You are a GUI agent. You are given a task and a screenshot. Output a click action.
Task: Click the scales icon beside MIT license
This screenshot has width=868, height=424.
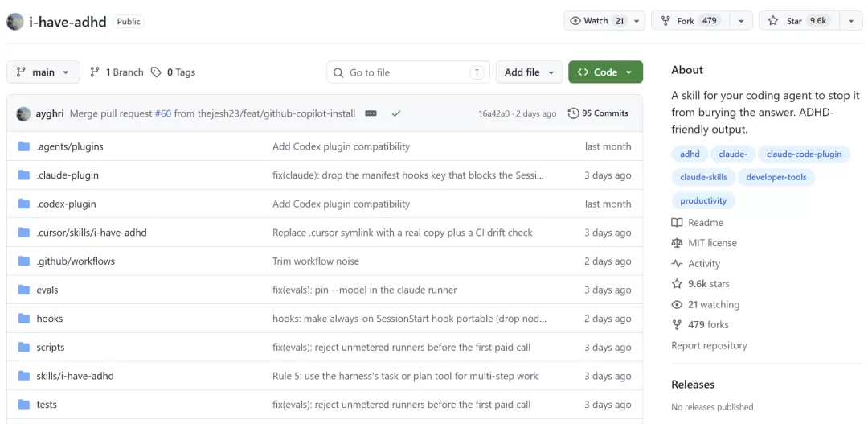677,243
